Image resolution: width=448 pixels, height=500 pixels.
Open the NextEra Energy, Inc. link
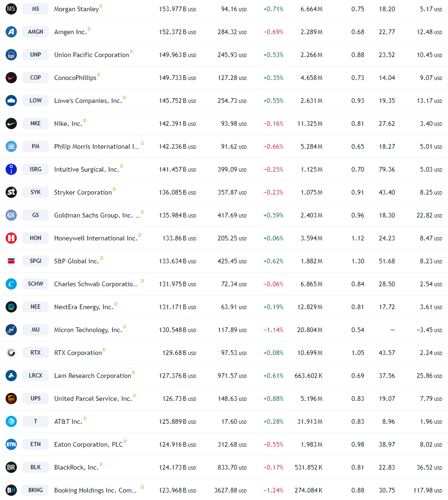84,307
